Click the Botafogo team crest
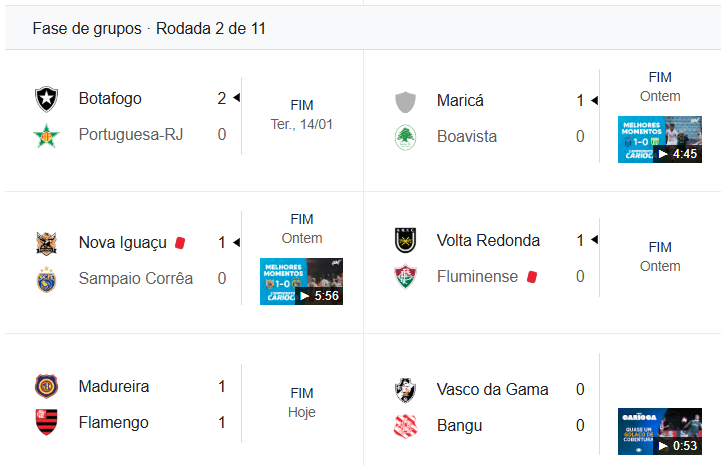Screen dimensions: 726x466 (x=46, y=99)
